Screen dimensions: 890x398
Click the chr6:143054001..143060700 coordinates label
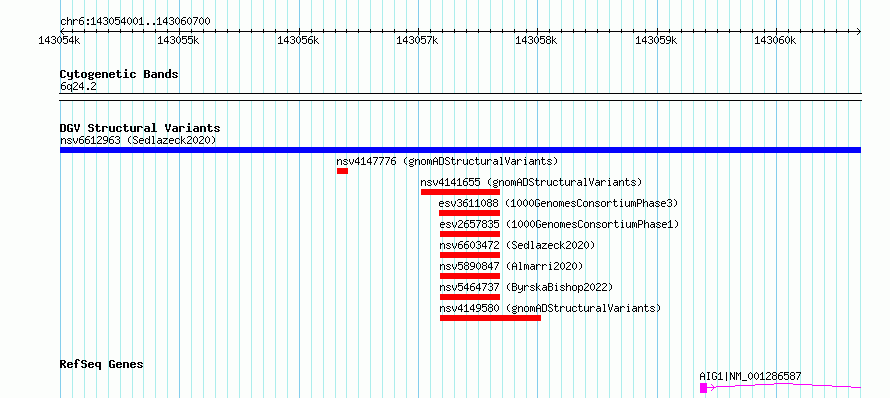[135, 22]
